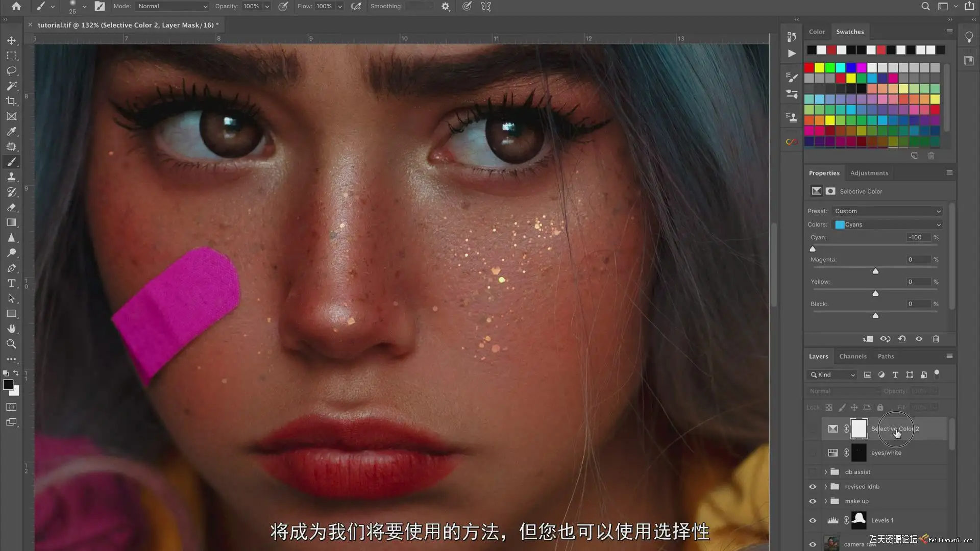Viewport: 980px width, 551px height.
Task: Delete the adjustment with the Properties panel trash icon
Action: coord(936,339)
